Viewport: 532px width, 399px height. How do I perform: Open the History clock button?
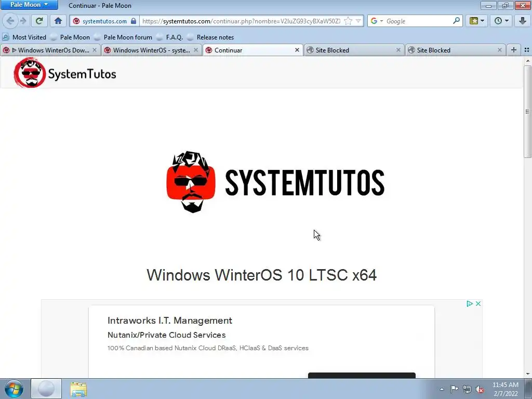pos(501,21)
